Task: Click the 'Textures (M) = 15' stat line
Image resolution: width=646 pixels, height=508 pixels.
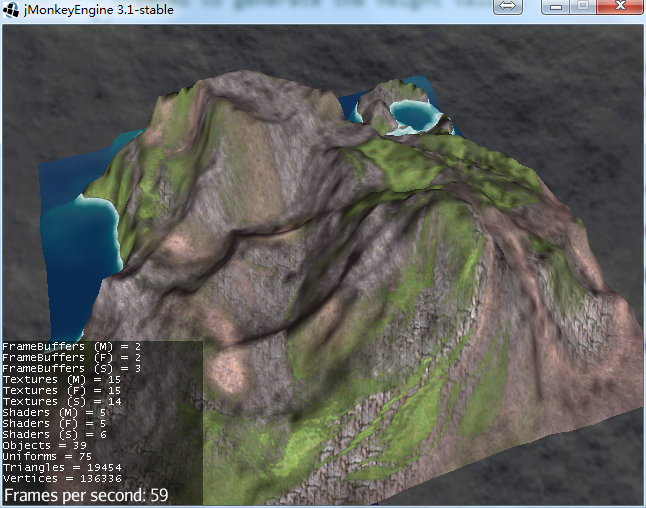Action: (62, 379)
